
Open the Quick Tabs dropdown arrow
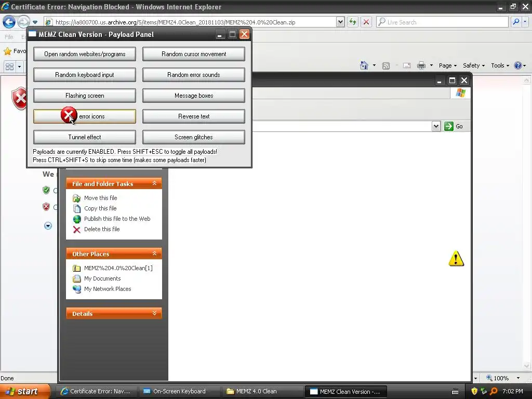click(19, 66)
